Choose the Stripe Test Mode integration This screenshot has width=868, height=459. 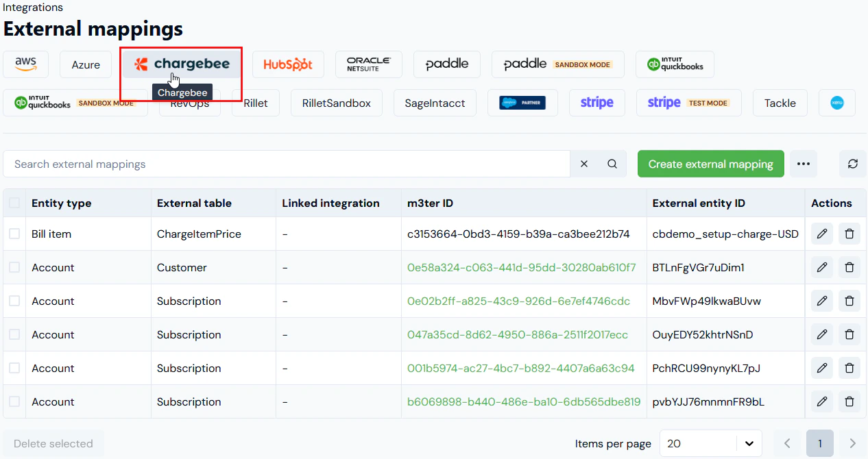689,103
